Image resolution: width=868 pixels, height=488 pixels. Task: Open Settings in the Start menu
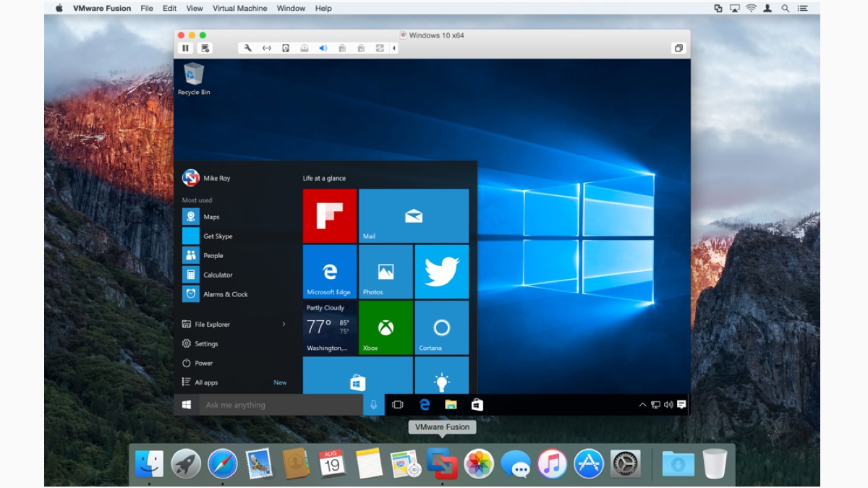click(200, 344)
